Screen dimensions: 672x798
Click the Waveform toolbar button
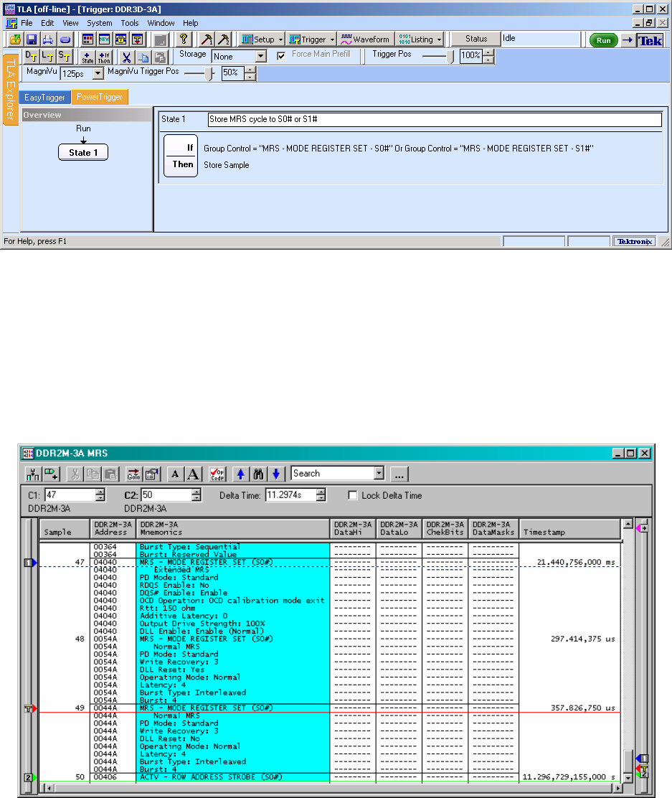365,39
